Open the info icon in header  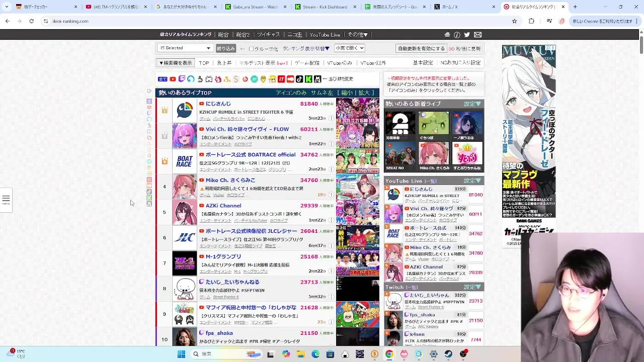457,35
